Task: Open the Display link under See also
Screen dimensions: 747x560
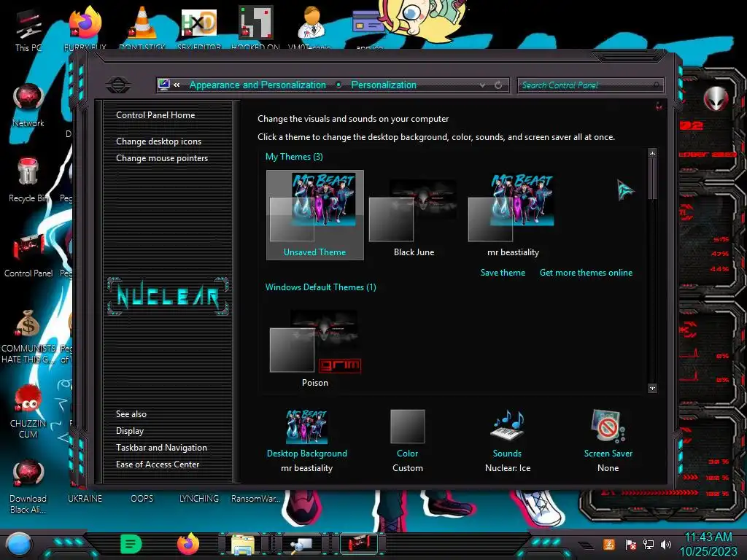Action: [130, 431]
